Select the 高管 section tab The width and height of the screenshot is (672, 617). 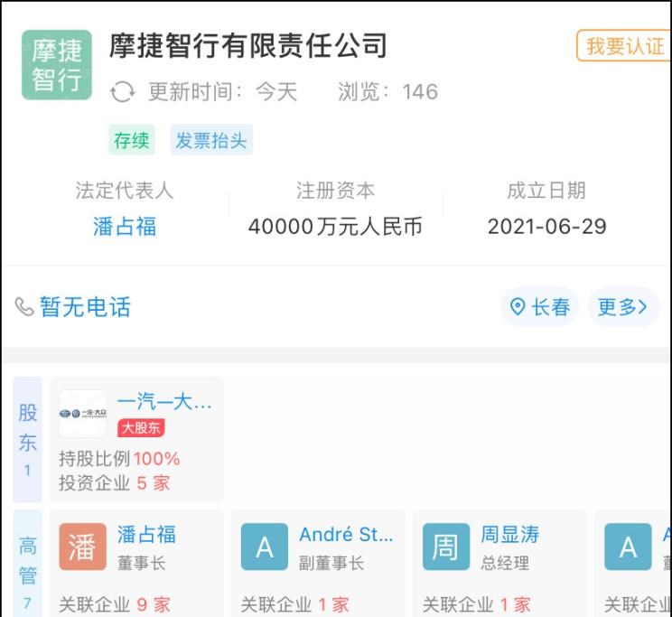point(27,565)
